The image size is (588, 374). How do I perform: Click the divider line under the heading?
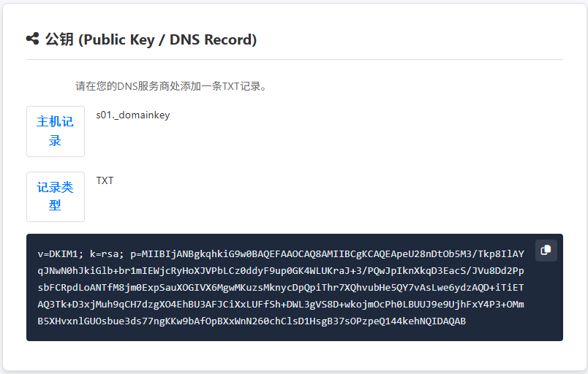294,59
